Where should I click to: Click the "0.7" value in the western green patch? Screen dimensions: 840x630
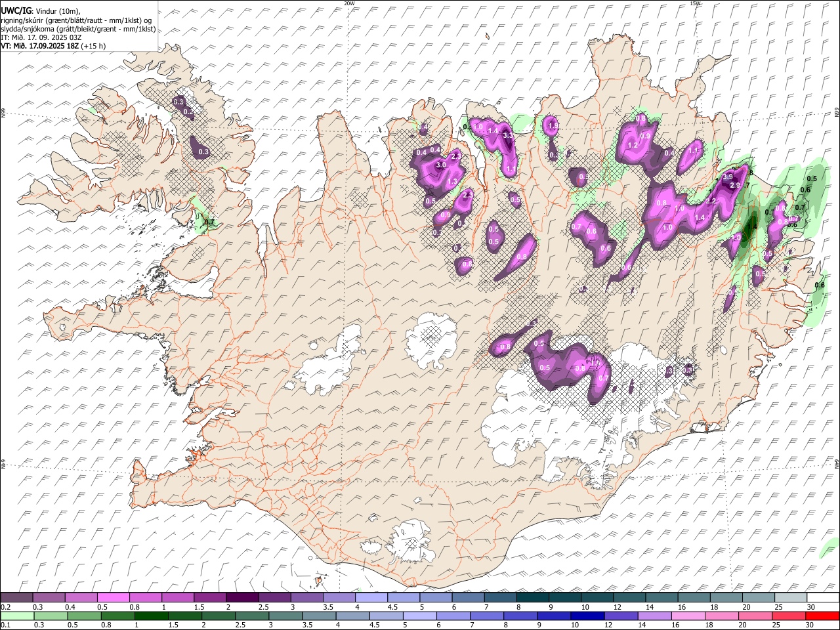[210, 222]
